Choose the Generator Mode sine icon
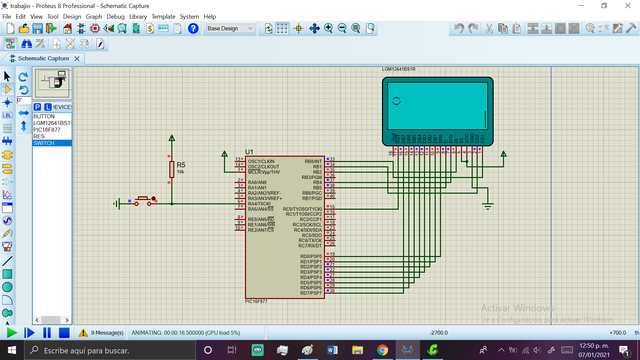The width and height of the screenshot is (640, 360). (x=7, y=221)
